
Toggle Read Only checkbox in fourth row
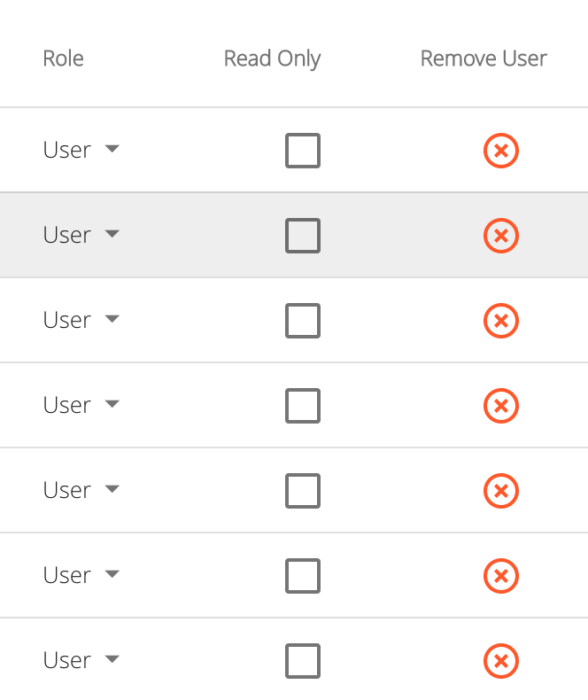coord(303,406)
